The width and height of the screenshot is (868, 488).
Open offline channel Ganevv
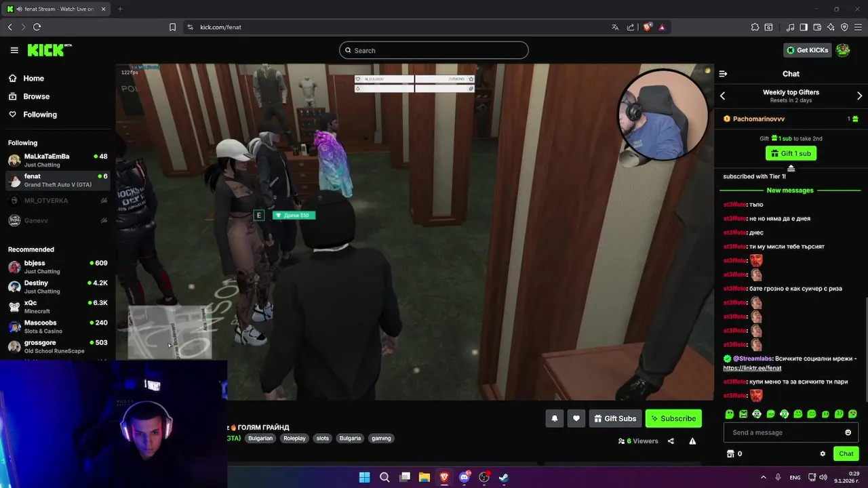click(58, 220)
